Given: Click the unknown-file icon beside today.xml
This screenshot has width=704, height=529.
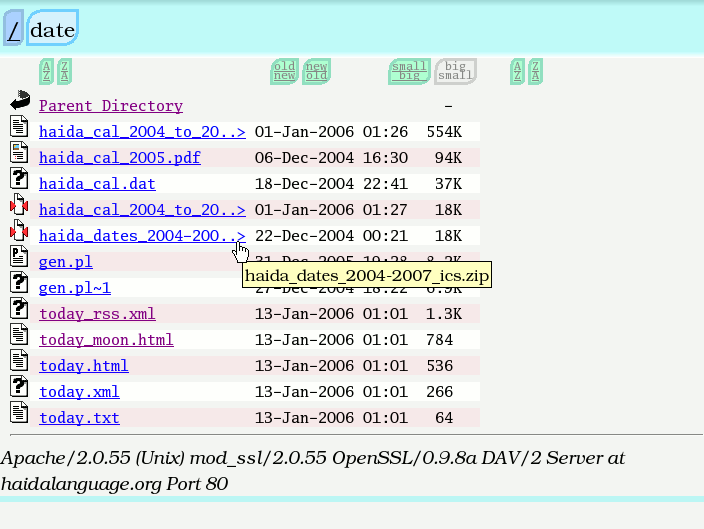Looking at the screenshot, I should [20, 387].
